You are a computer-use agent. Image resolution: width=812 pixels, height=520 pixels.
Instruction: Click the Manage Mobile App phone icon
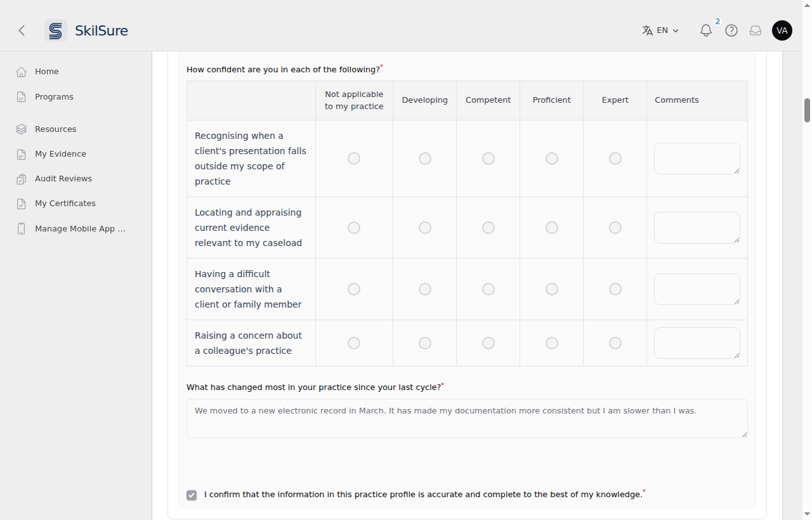pyautogui.click(x=22, y=229)
